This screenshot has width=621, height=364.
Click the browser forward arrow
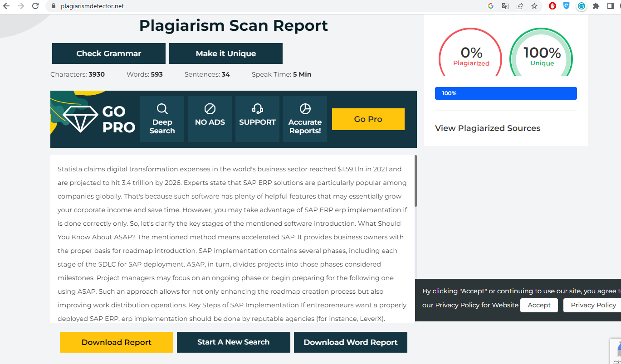[21, 6]
